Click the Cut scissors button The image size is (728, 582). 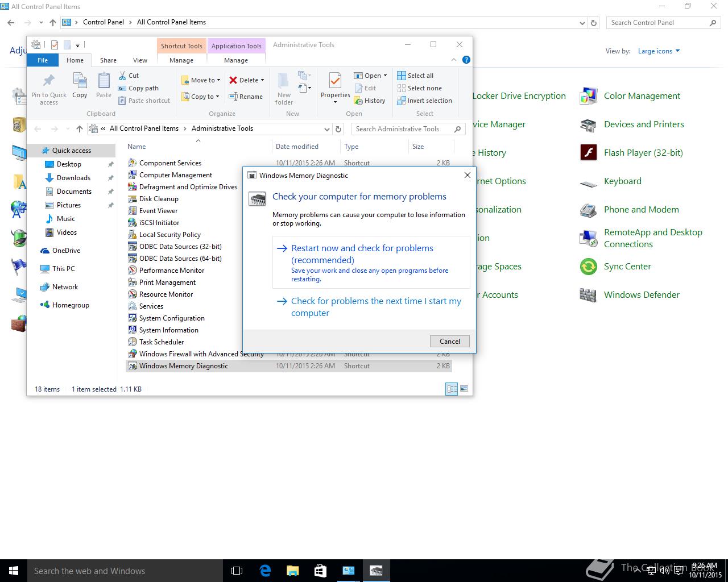tap(129, 76)
